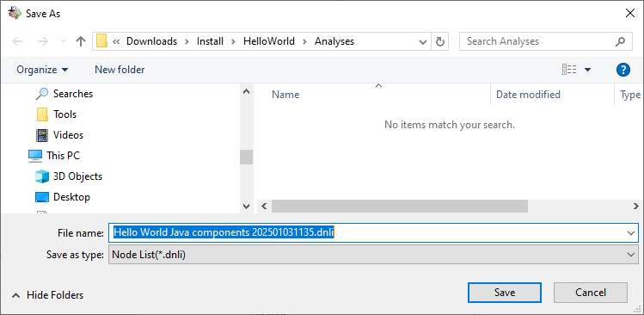Click the Videos film icon
Viewport: 644px width, 315px height.
click(42, 135)
